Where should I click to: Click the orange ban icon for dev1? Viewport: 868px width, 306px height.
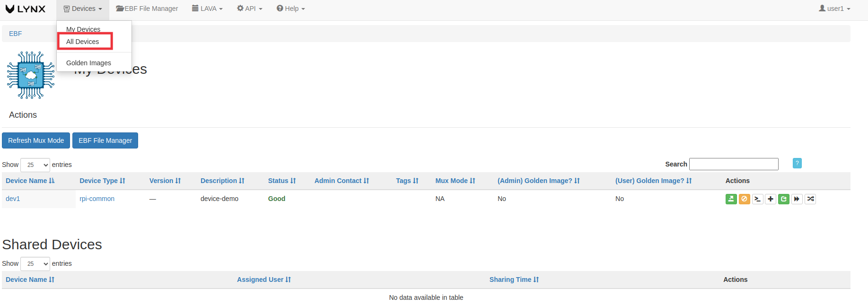[744, 199]
